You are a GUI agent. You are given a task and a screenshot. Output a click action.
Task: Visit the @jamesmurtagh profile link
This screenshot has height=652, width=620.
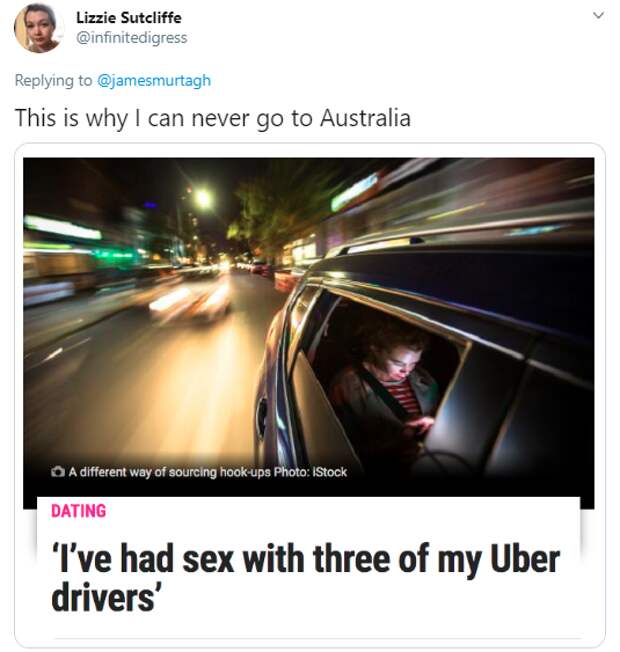point(154,80)
